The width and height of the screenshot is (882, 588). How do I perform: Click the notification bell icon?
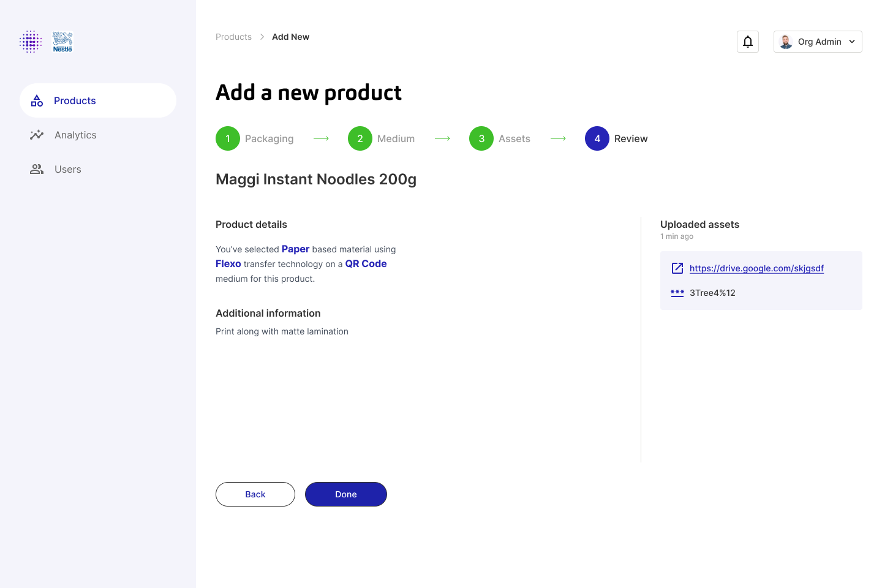pos(748,42)
